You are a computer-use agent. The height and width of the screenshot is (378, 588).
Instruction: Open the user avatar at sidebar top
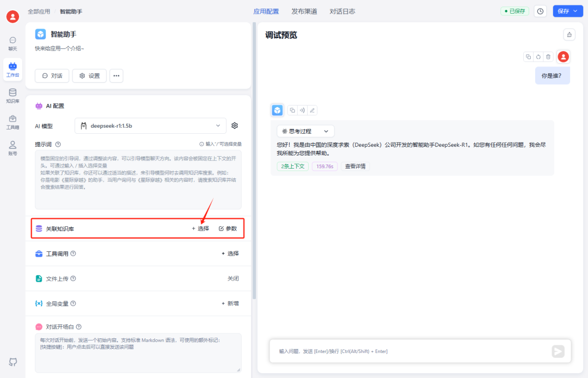point(13,16)
